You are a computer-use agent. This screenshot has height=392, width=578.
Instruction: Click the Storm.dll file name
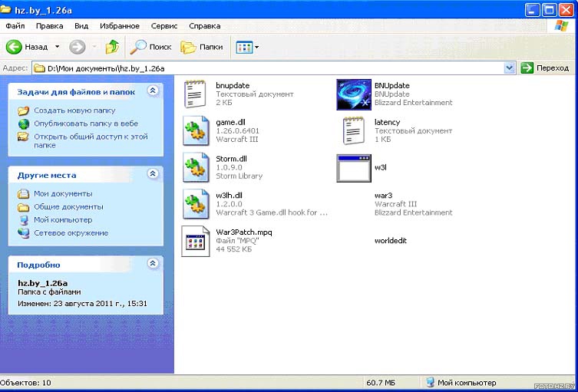pos(231,159)
